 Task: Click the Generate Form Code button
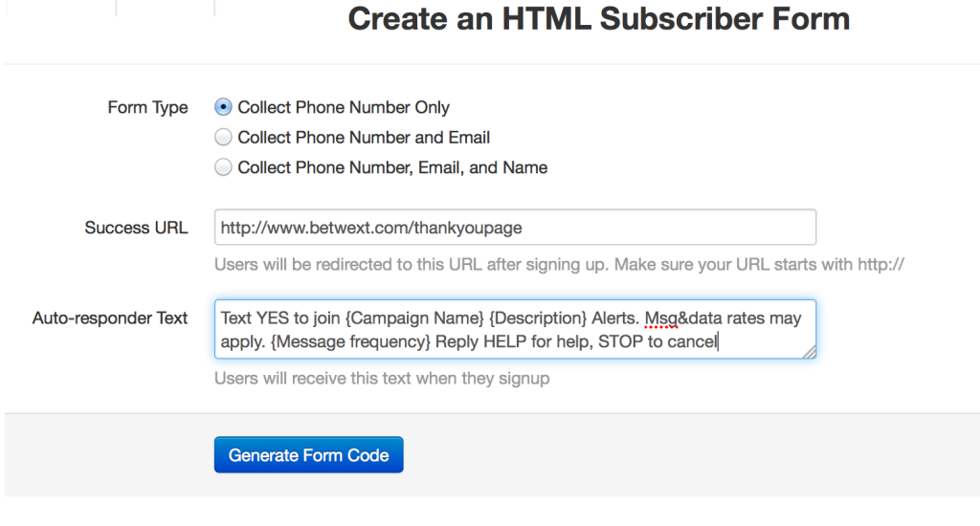click(309, 455)
